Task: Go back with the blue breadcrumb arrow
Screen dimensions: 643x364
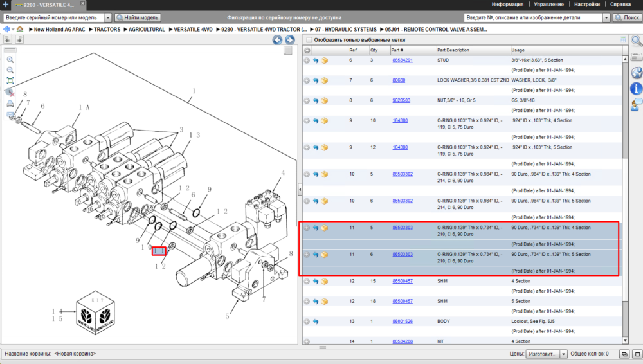Action: tap(6, 29)
